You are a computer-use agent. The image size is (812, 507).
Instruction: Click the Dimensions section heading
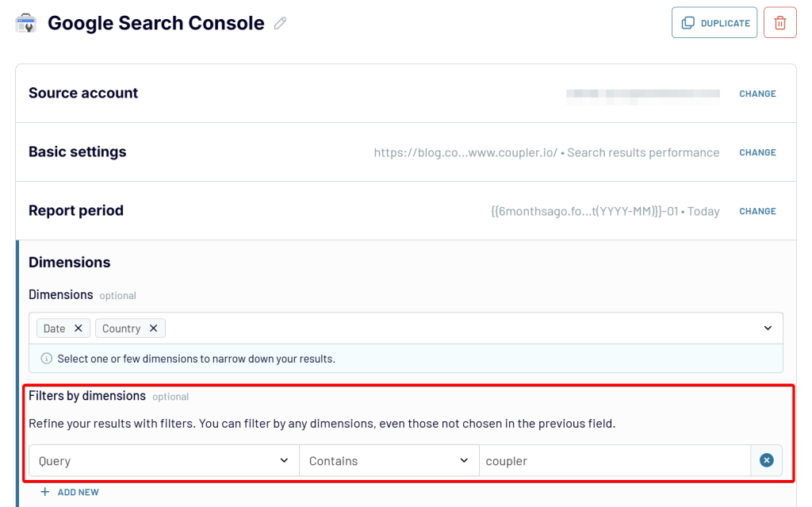tap(70, 262)
